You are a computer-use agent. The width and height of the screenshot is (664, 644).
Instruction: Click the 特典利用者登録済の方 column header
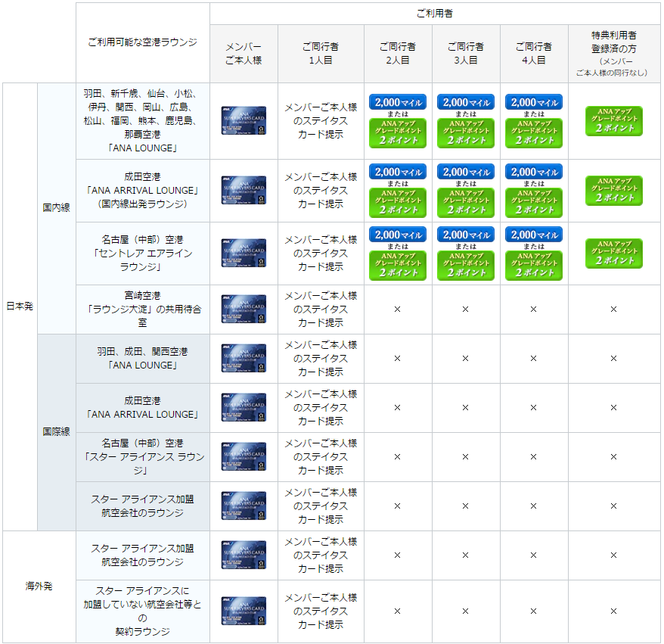[614, 54]
